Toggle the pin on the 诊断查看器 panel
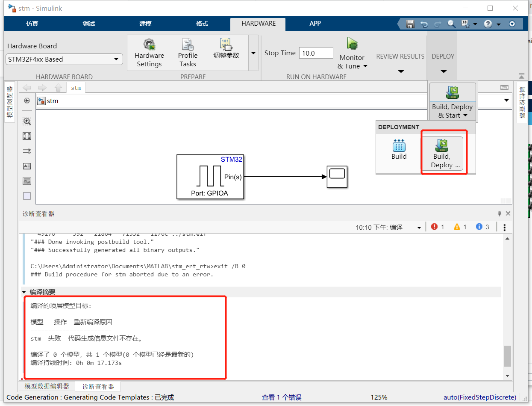Screen dimensions: 532x406 tap(499, 213)
